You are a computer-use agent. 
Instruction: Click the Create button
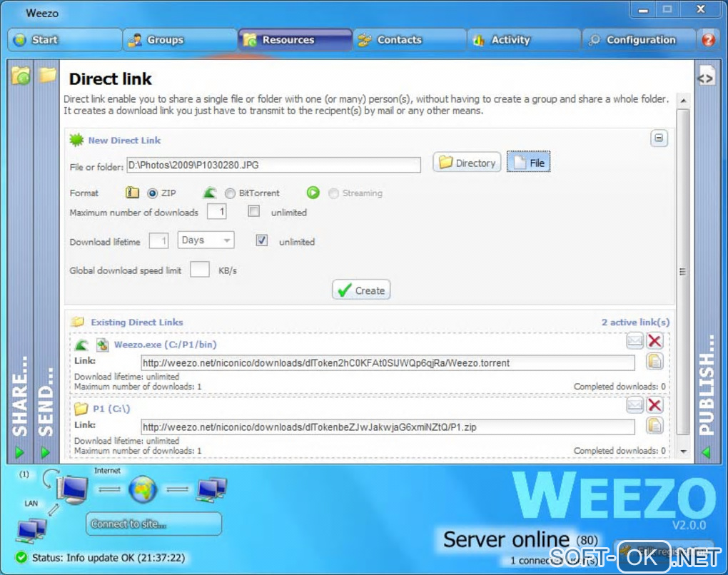click(x=361, y=290)
